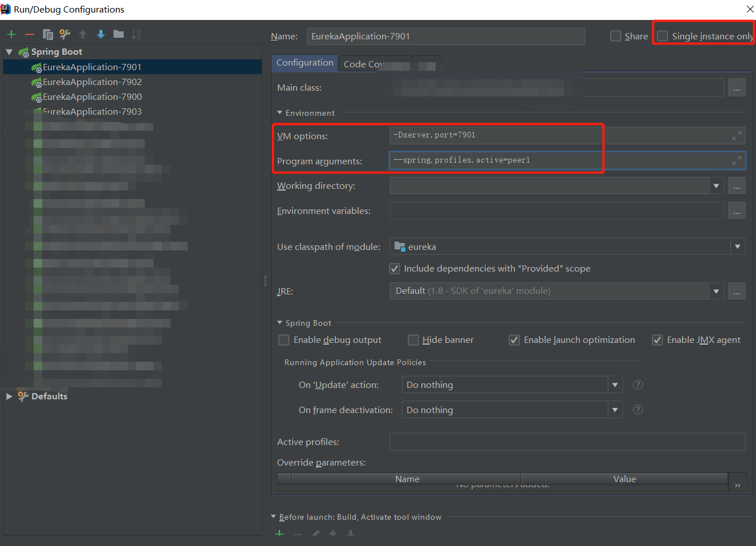Copy the selected run configuration
Viewport: 756px width, 546px height.
click(48, 34)
